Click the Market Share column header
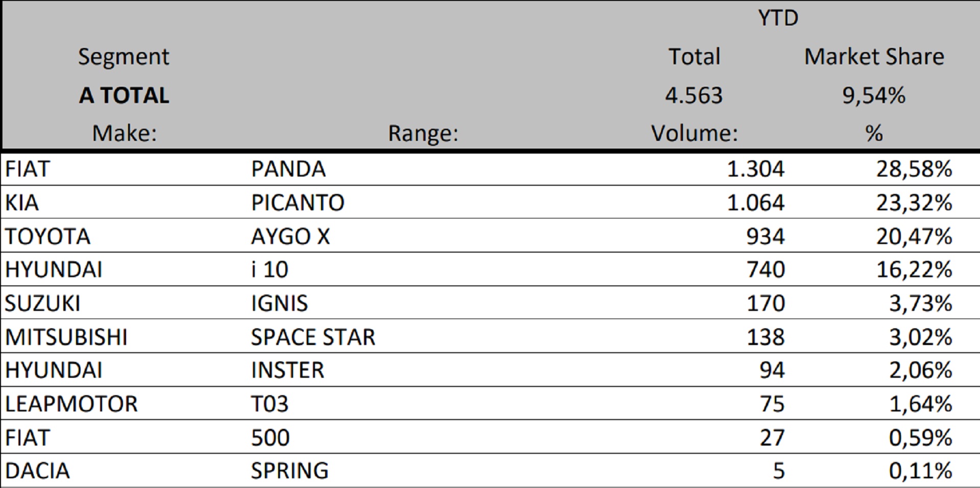 (874, 57)
